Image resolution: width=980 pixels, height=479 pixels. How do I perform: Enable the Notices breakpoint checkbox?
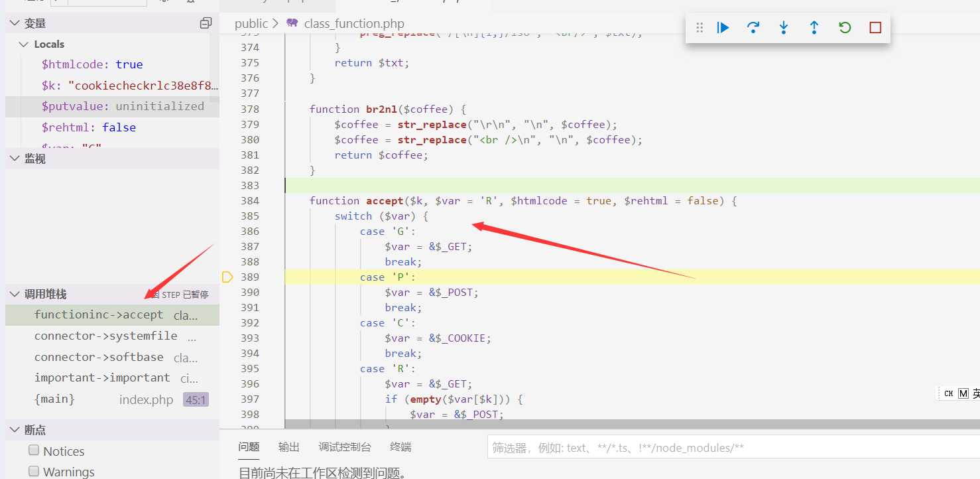[x=34, y=450]
